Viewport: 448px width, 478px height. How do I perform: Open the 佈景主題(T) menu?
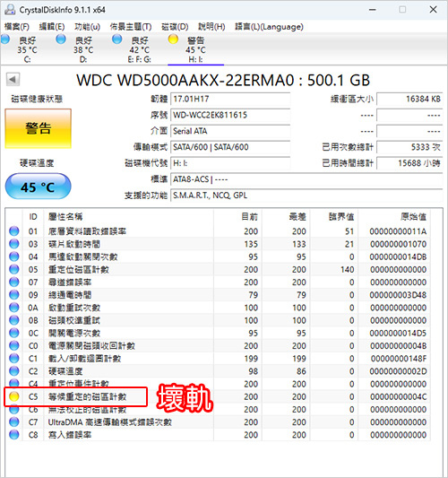pyautogui.click(x=131, y=27)
